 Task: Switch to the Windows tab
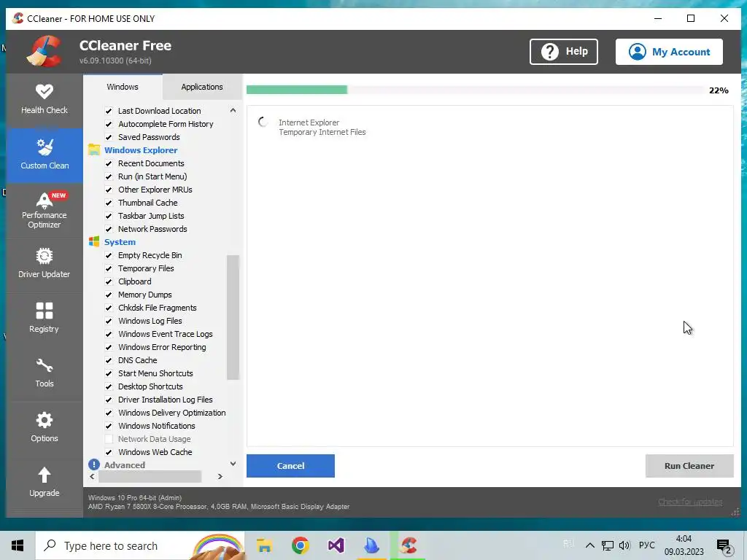tap(123, 87)
